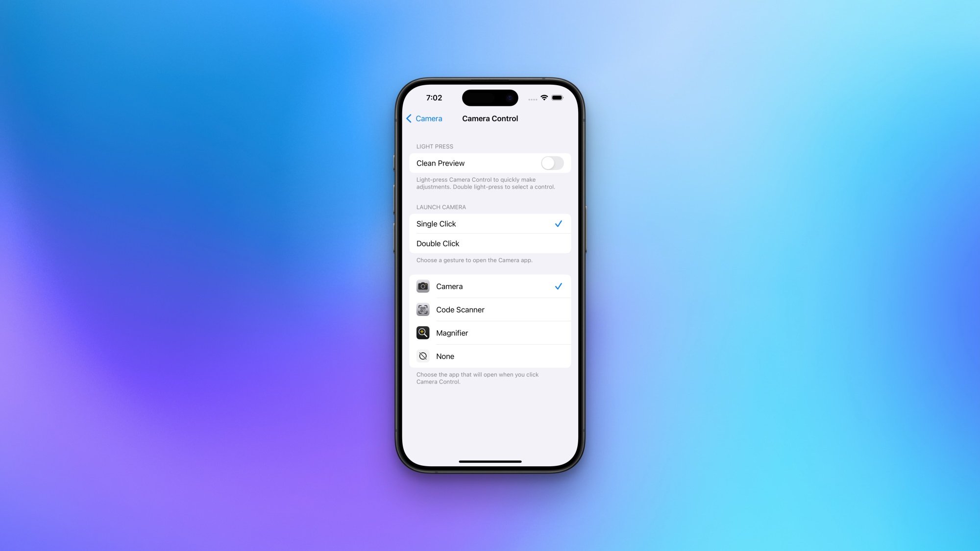
Task: Open Camera Control settings page
Action: (490, 119)
